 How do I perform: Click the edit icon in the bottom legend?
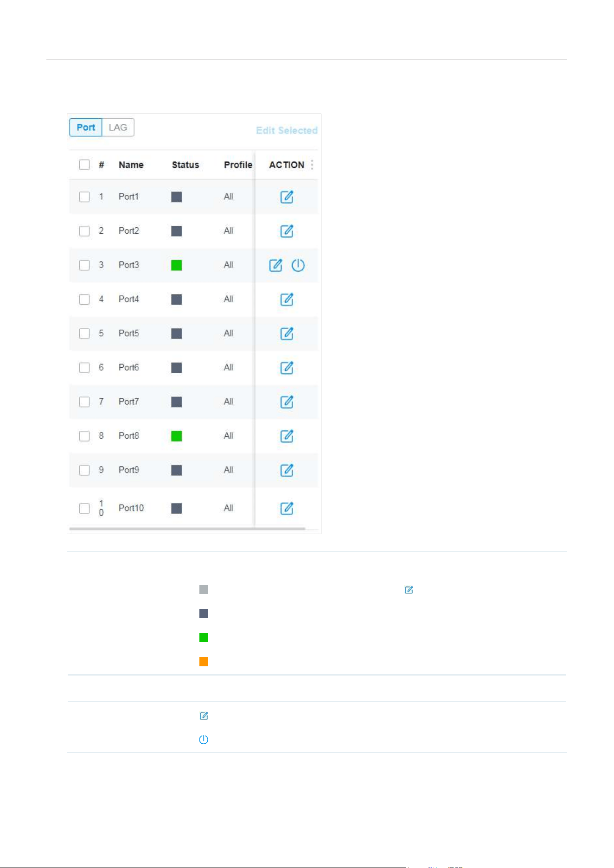204,716
